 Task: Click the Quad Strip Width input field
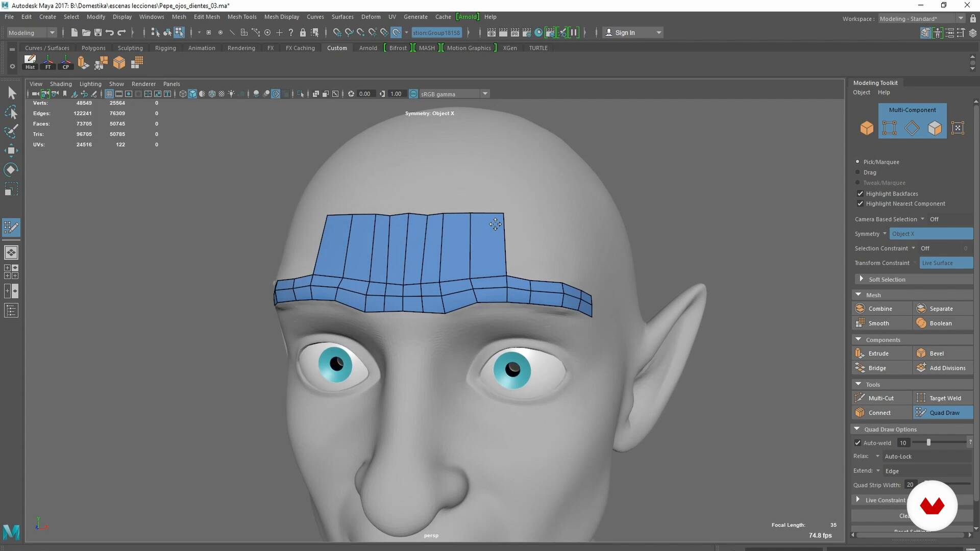(x=910, y=485)
